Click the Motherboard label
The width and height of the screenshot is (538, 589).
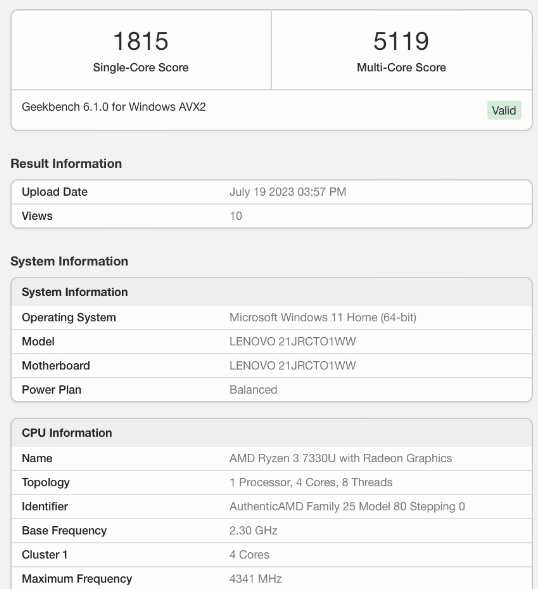[x=56, y=365]
